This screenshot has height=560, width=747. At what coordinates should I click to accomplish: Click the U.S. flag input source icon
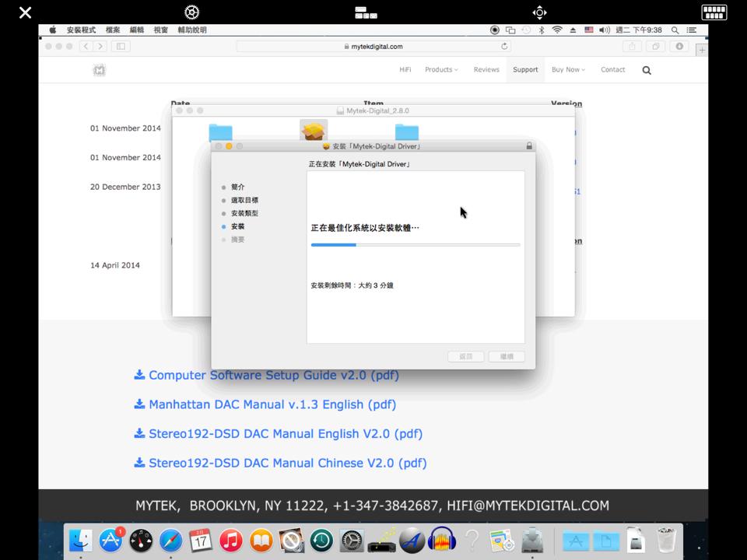tap(589, 30)
